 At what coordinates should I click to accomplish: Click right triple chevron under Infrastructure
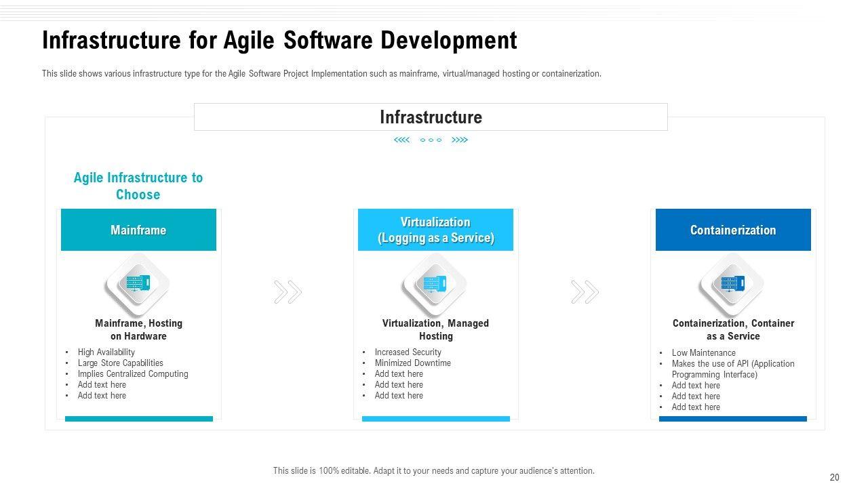pyautogui.click(x=460, y=140)
